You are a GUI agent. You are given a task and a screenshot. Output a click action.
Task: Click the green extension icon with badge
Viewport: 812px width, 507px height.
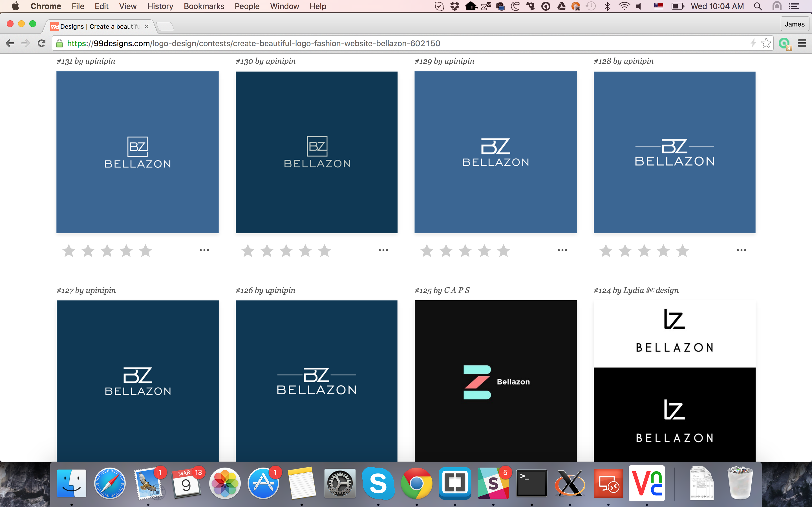(784, 44)
